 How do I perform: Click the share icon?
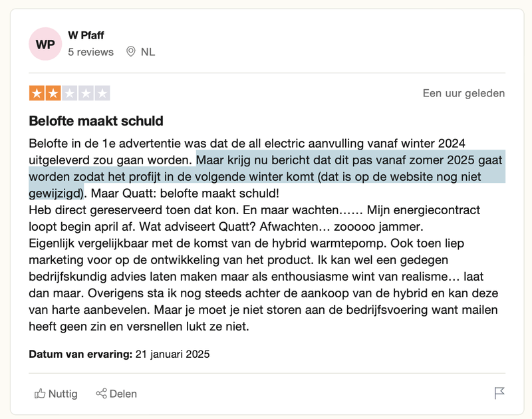click(x=101, y=394)
